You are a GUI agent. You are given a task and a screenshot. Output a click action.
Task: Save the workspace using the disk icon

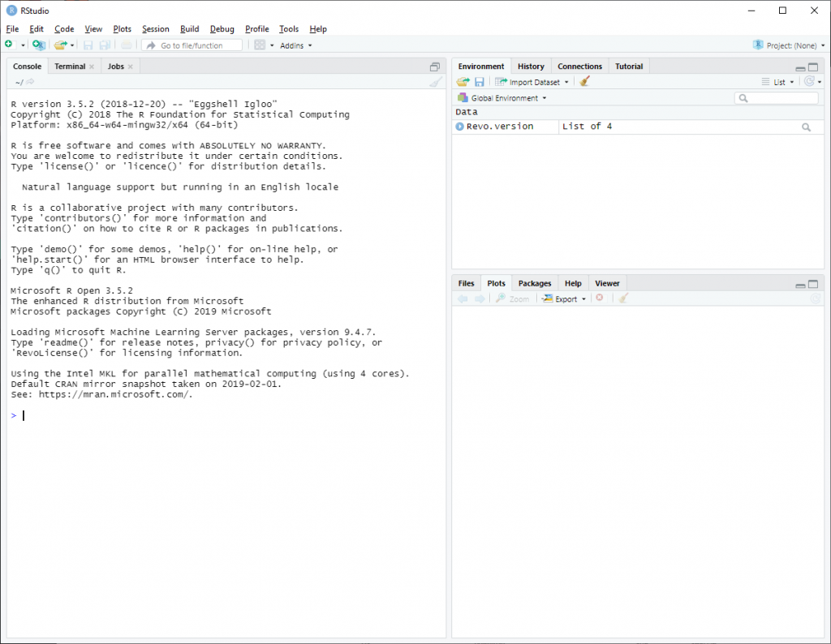click(479, 81)
